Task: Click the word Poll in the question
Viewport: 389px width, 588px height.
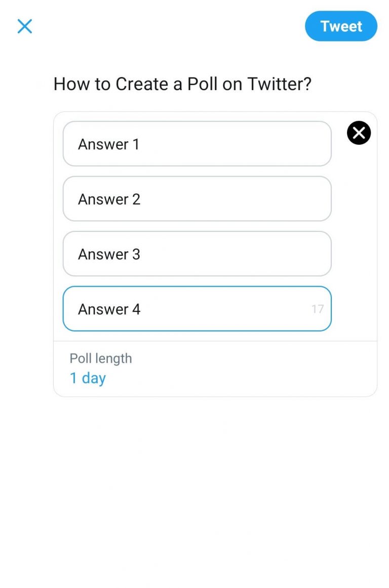Action: (202, 84)
